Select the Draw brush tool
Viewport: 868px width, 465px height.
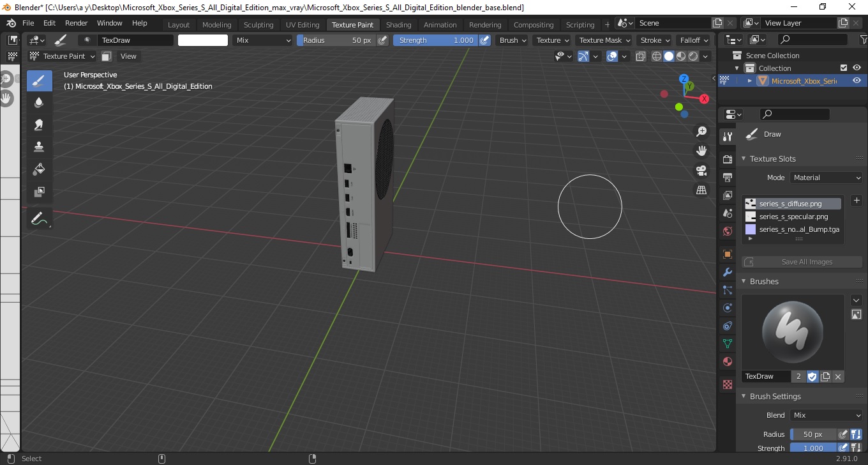point(39,80)
